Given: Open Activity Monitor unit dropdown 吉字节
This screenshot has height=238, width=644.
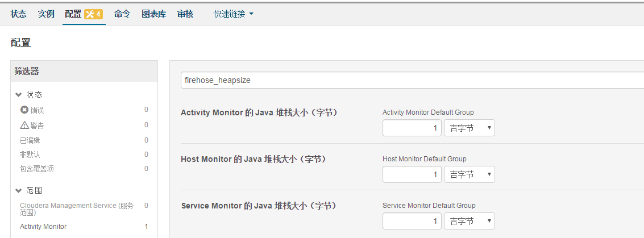Looking at the screenshot, I should pos(470,128).
